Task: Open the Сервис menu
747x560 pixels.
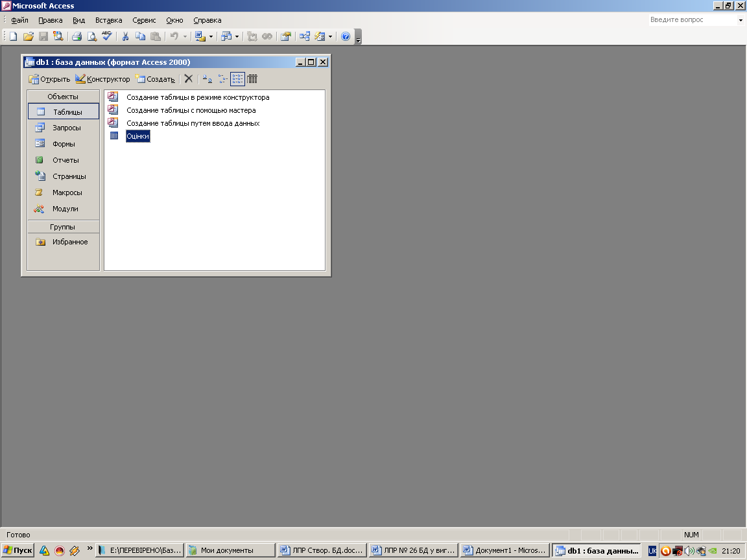Action: tap(144, 20)
